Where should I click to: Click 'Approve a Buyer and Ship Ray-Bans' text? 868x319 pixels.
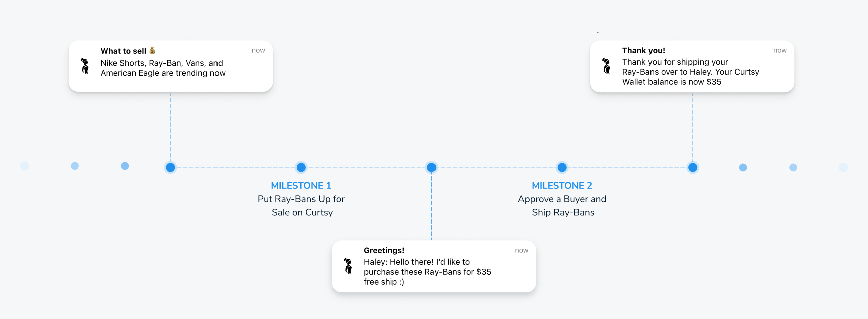tap(562, 206)
